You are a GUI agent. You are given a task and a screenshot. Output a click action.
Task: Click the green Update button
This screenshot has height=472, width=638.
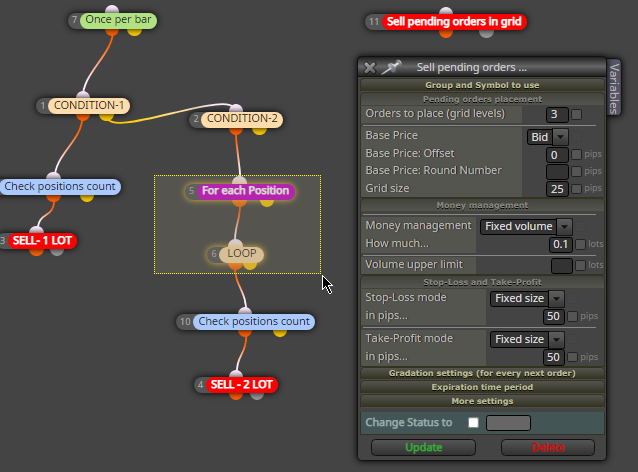[424, 447]
